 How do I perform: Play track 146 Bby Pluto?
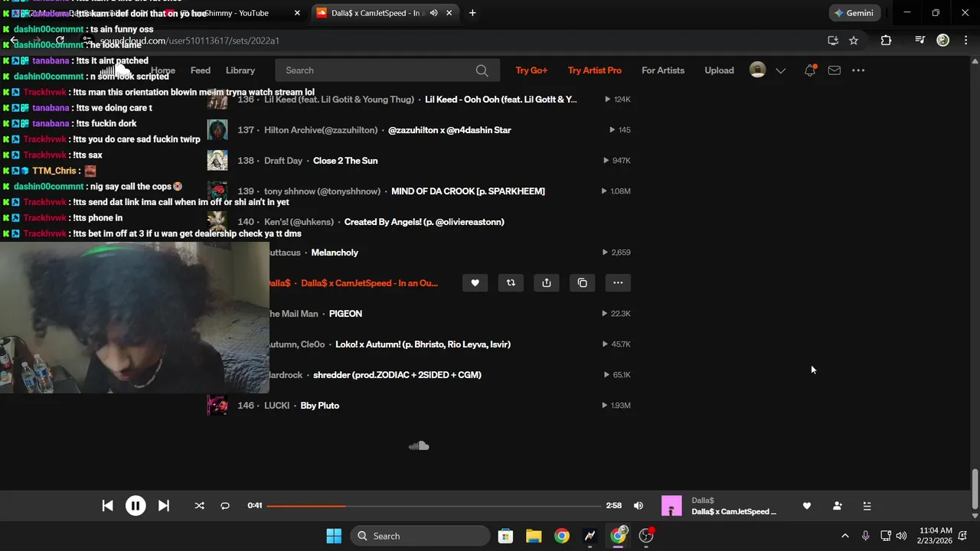(x=320, y=406)
